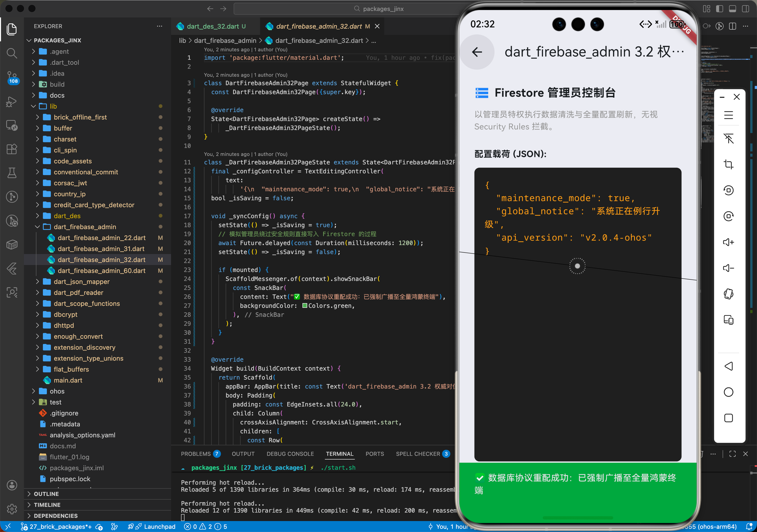Click the 27_brick_packages branch in status bar
This screenshot has height=532, width=757.
tap(56, 527)
